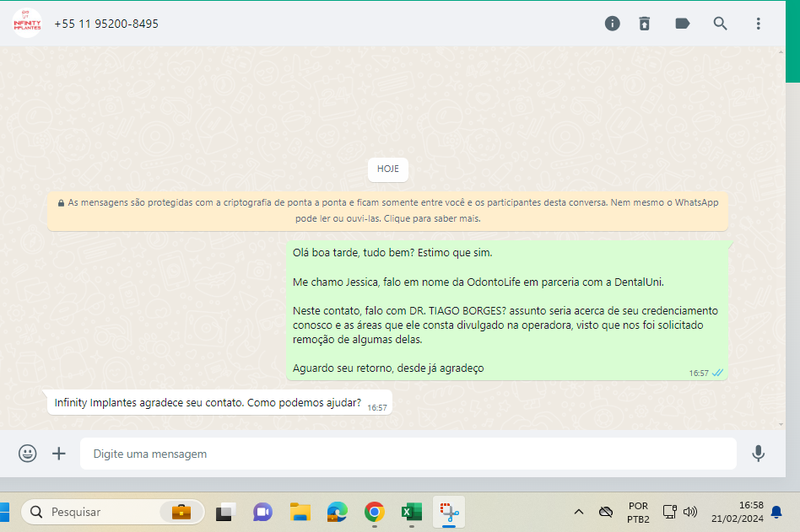Click the briefcase icon in search box
Image resolution: width=800 pixels, height=532 pixels.
181,512
